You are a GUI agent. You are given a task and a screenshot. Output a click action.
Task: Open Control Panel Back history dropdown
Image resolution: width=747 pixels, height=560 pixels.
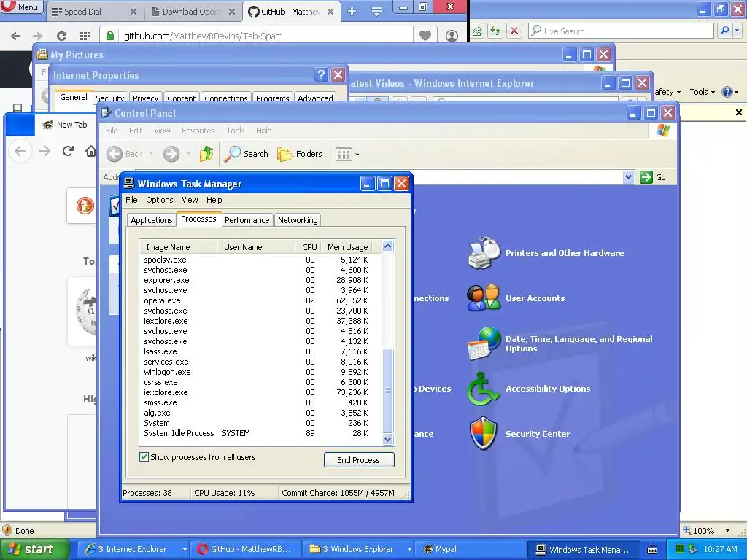pyautogui.click(x=152, y=153)
